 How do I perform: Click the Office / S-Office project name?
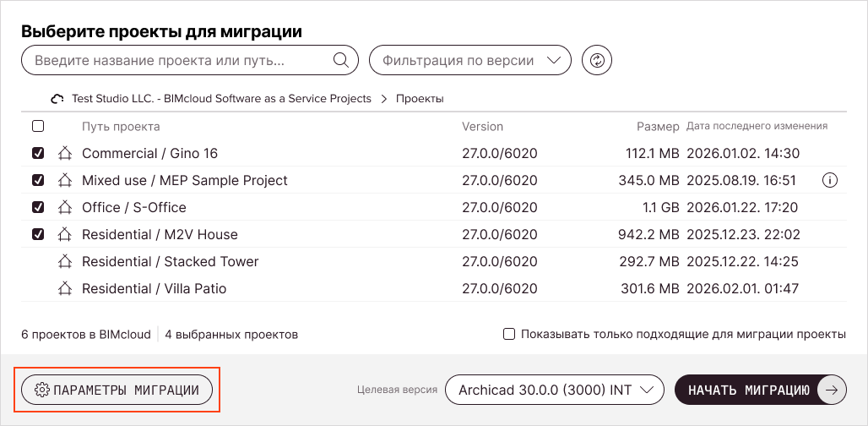[x=134, y=207]
